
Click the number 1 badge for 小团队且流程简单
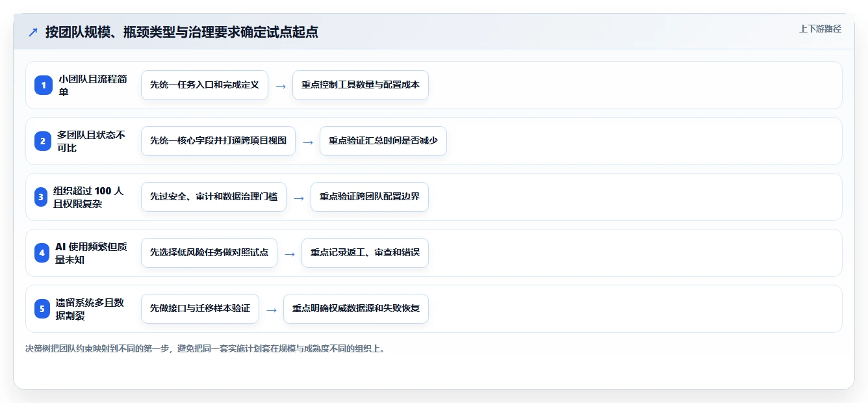coord(44,85)
